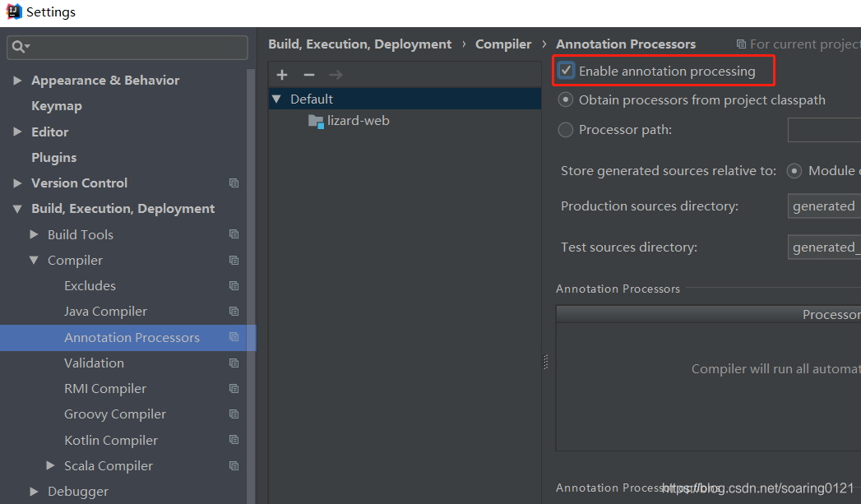Select Module radio for generated sources
Viewport: 861px width, 504px height.
tap(794, 171)
